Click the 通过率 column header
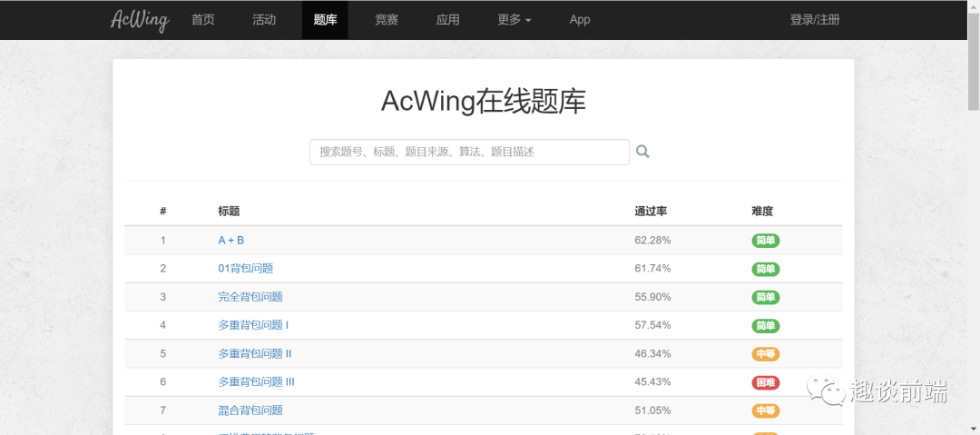Screen dimensions: 980x435 [x=651, y=212]
